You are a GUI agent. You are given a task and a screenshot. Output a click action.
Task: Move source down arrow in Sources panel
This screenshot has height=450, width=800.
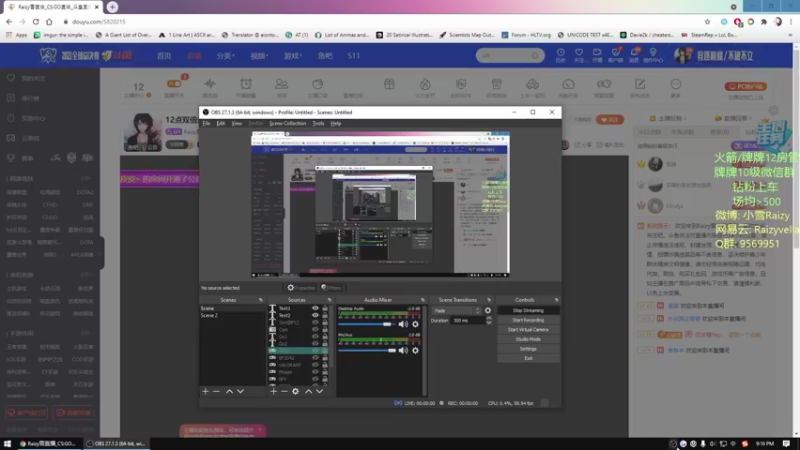(319, 391)
